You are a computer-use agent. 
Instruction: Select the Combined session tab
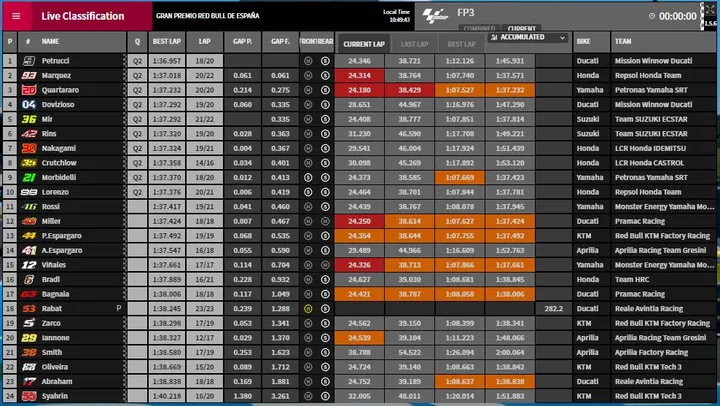(479, 28)
